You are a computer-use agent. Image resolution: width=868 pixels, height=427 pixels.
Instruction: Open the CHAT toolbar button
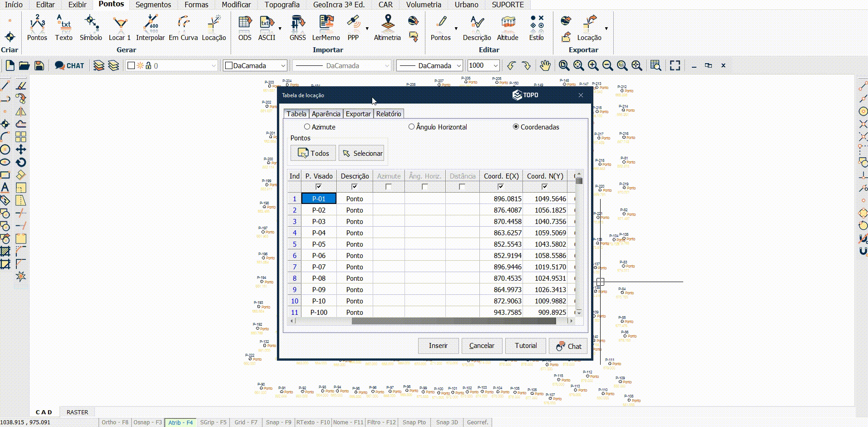(x=69, y=66)
